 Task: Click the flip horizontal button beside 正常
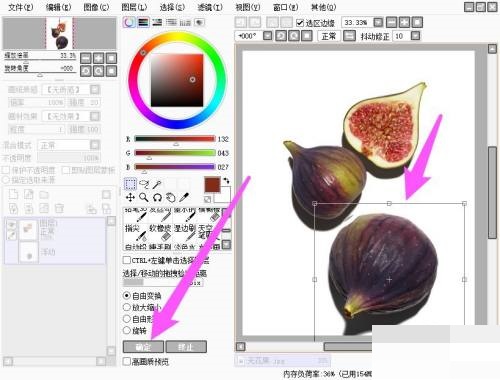pos(349,36)
